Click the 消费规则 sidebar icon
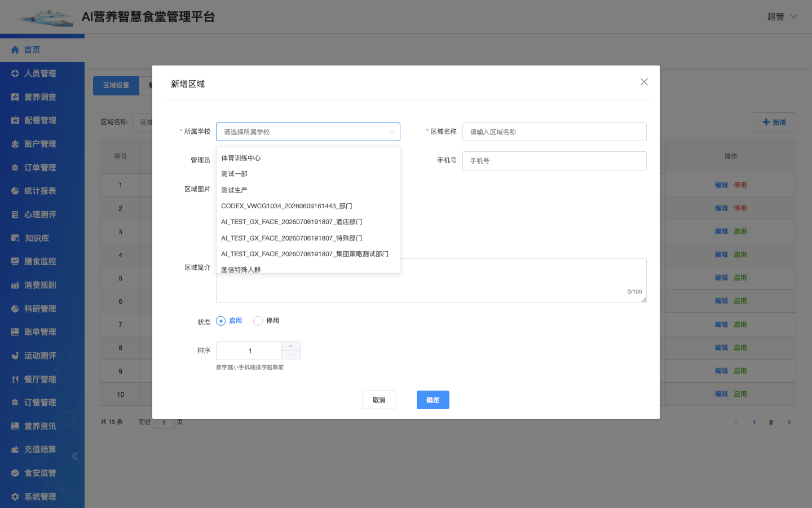Viewport: 812px width, 508px height. (15, 285)
